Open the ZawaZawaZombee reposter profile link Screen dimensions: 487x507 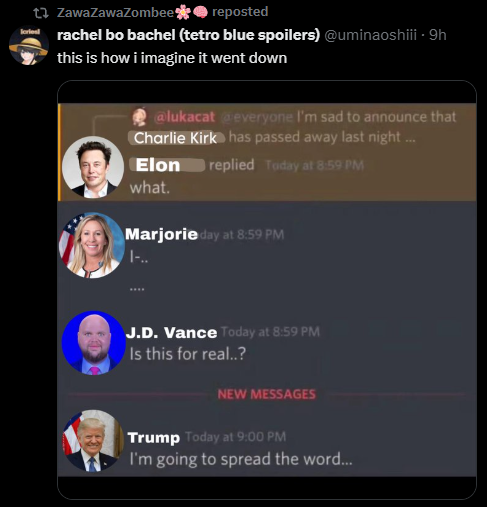pos(115,12)
